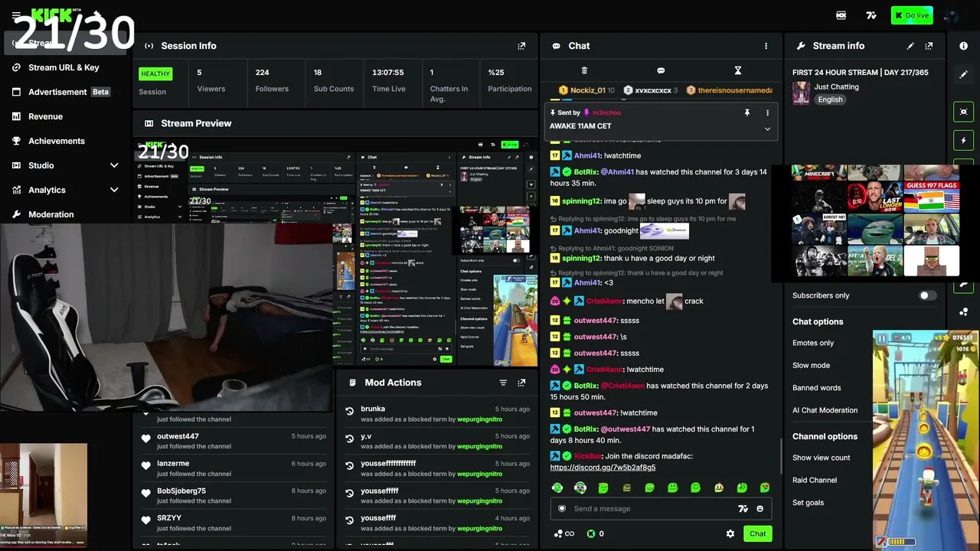This screenshot has width=980, height=551.
Task: Click translate icon in message box
Action: tap(742, 509)
